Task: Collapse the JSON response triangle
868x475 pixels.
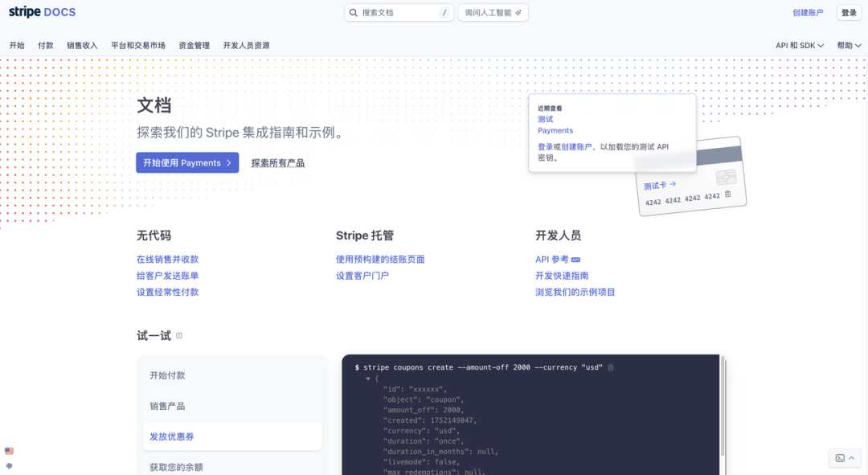Action: pos(367,379)
